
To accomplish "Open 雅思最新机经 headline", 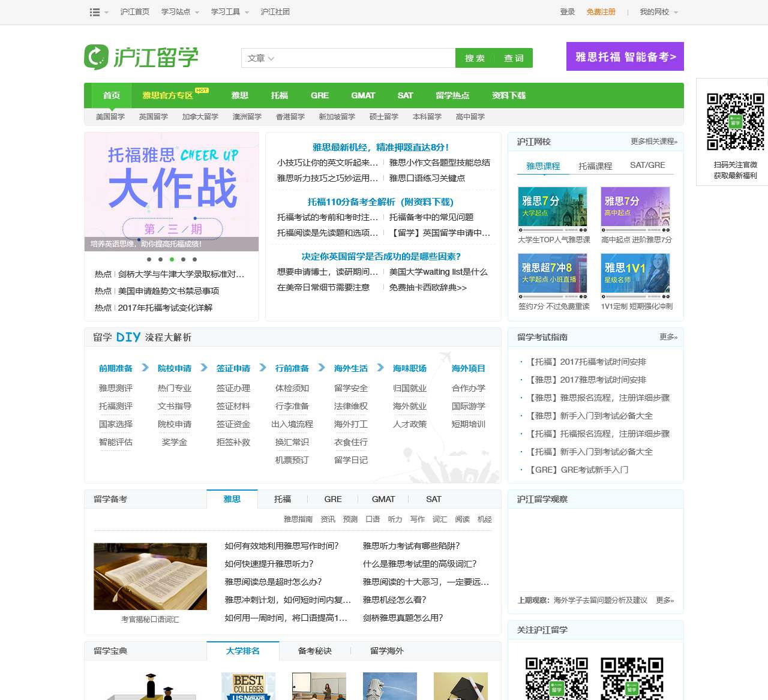I will click(x=380, y=147).
